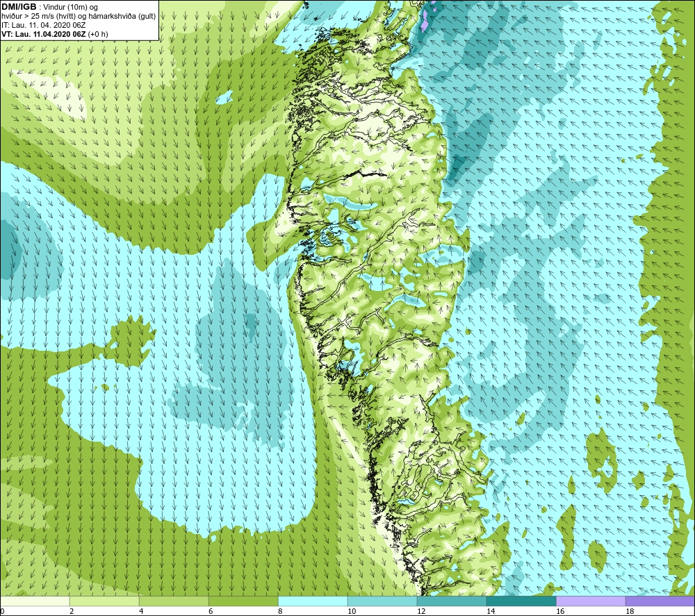Screen dimensions: 695x616
Task: Click the legend label '4'
Action: (x=141, y=611)
